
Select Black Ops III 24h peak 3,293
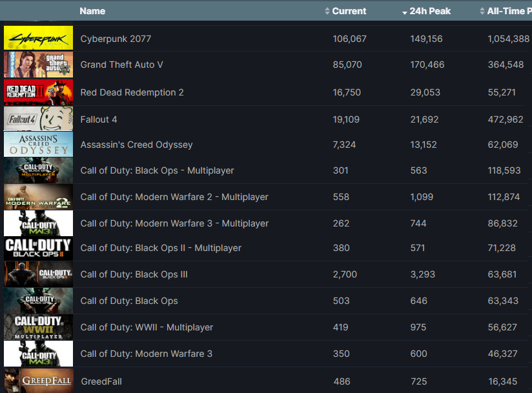point(423,274)
